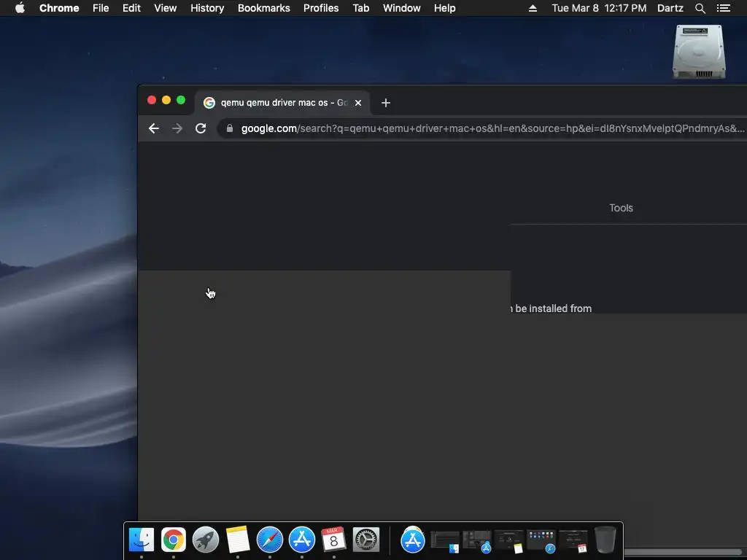The height and width of the screenshot is (560, 747).
Task: Click Google Chrome in the Dock
Action: (174, 540)
